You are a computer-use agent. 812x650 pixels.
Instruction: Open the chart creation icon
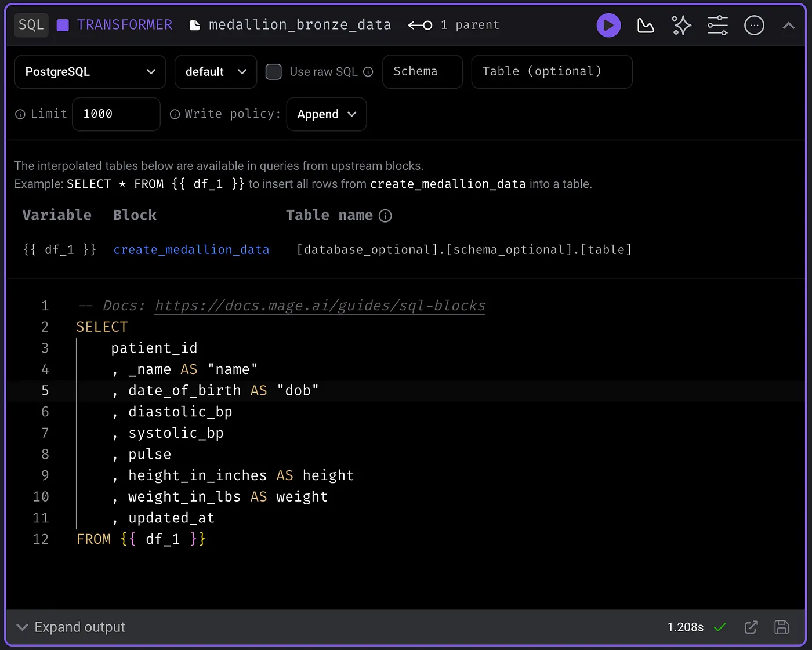(645, 26)
